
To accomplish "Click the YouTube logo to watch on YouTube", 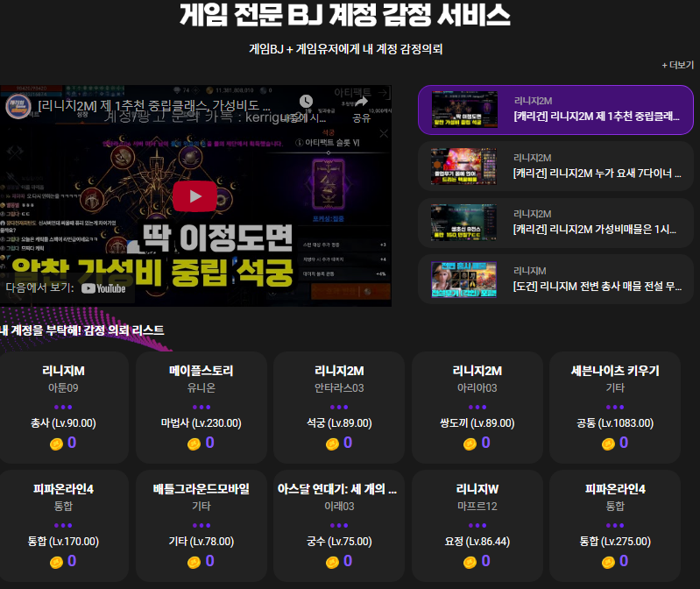I will pyautogui.click(x=104, y=288).
